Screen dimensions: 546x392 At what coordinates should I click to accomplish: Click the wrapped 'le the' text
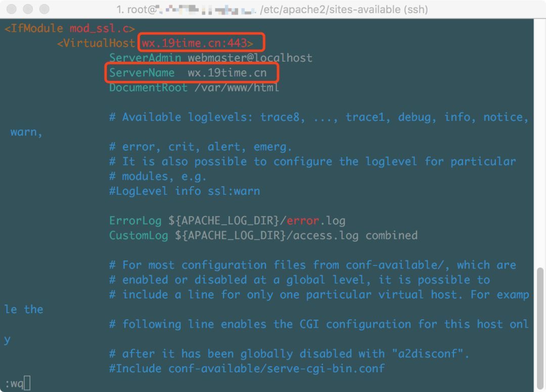[x=24, y=310]
